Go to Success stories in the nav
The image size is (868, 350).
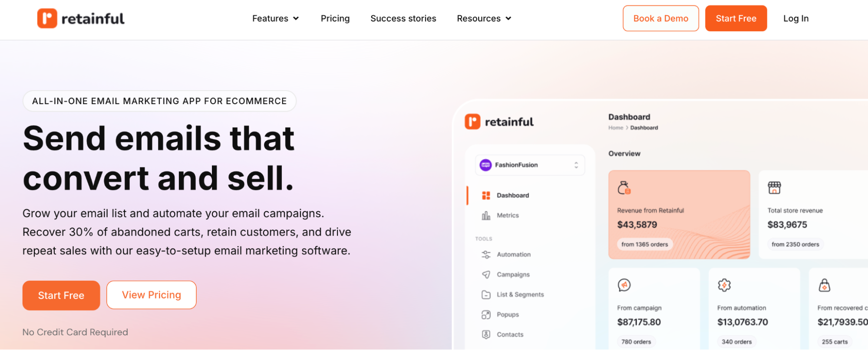pos(403,19)
